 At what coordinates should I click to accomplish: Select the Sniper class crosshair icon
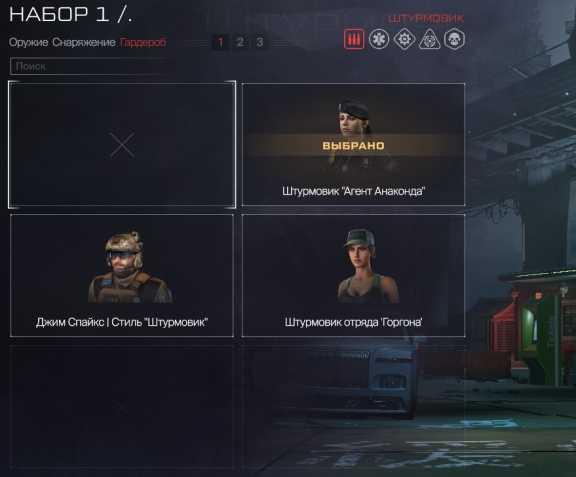point(429,39)
